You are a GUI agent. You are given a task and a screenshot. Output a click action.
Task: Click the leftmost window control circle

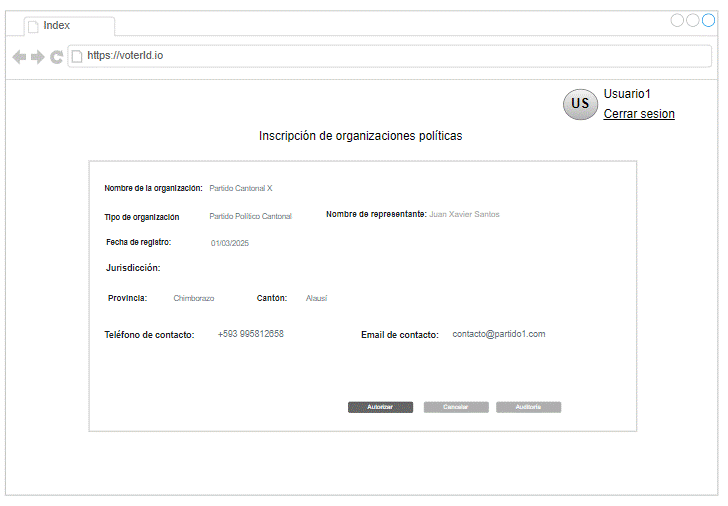point(677,20)
